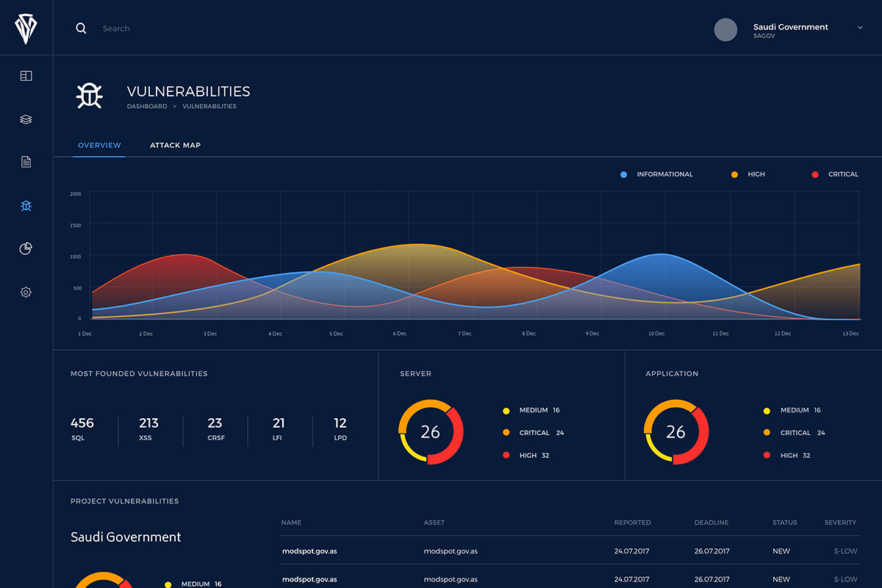Select High 32 in Server legend
Image resolution: width=882 pixels, height=588 pixels.
click(x=526, y=456)
